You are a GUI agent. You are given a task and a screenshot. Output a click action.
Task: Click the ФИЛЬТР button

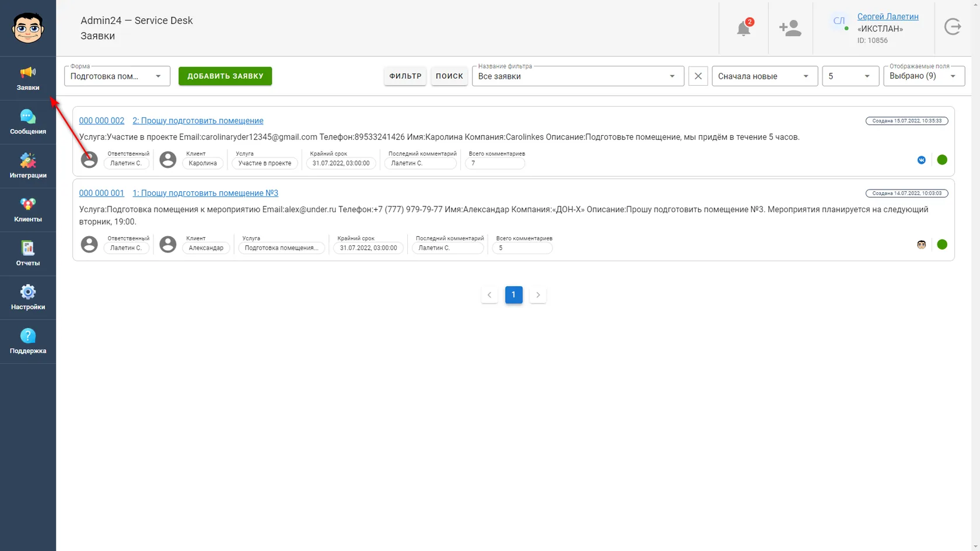click(405, 76)
